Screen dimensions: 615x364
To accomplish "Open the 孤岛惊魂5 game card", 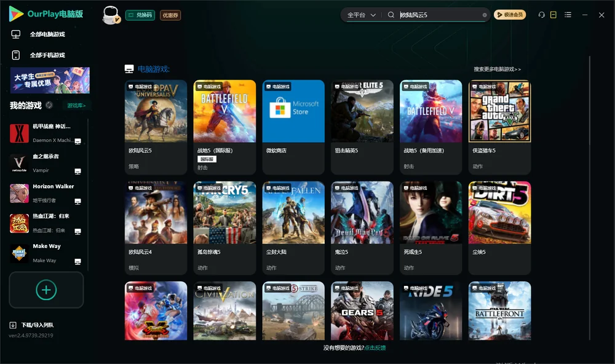I will 224,228.
